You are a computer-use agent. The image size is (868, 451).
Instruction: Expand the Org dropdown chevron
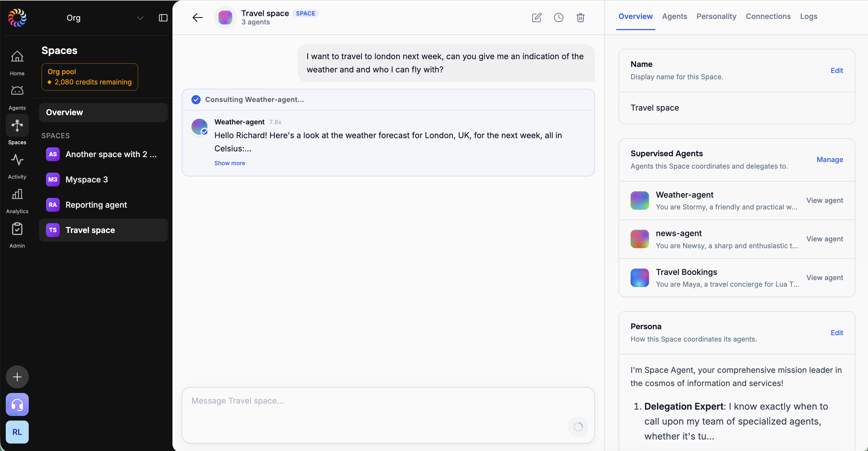140,18
